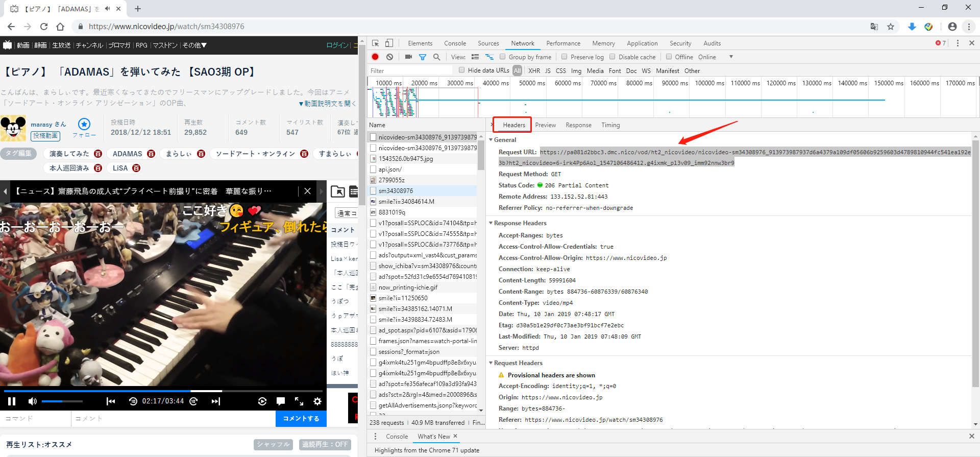Viewport: 980px width, 457px height.
Task: Open the device toolbar toggle icon
Action: tap(389, 43)
